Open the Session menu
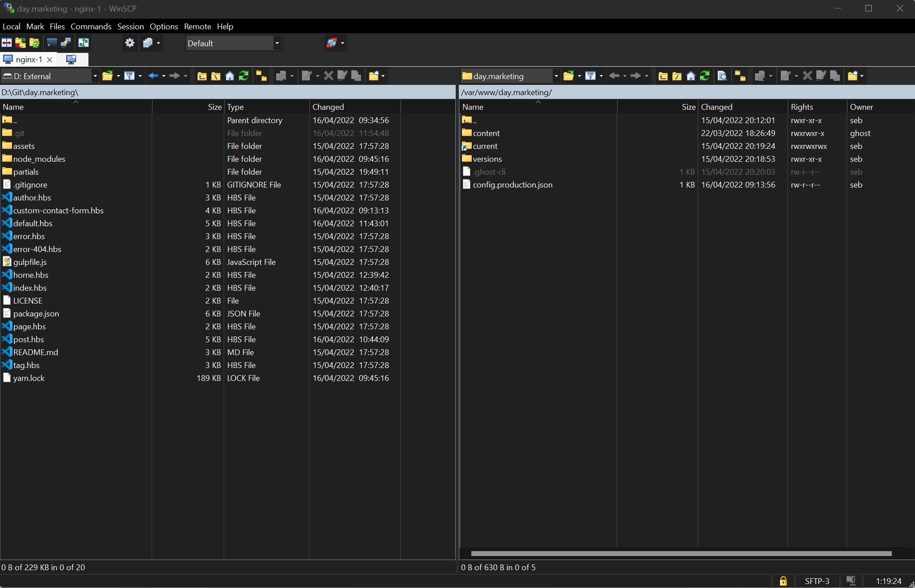915x588 pixels. pos(130,26)
